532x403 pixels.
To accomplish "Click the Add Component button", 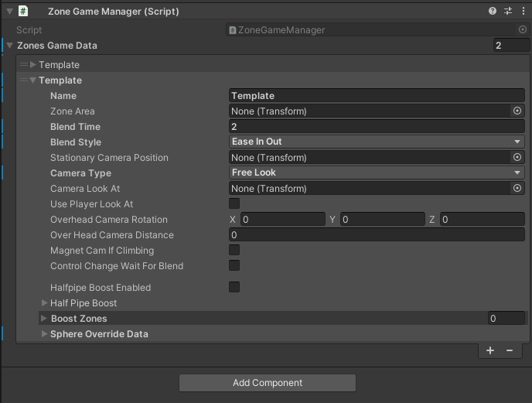I will 268,383.
